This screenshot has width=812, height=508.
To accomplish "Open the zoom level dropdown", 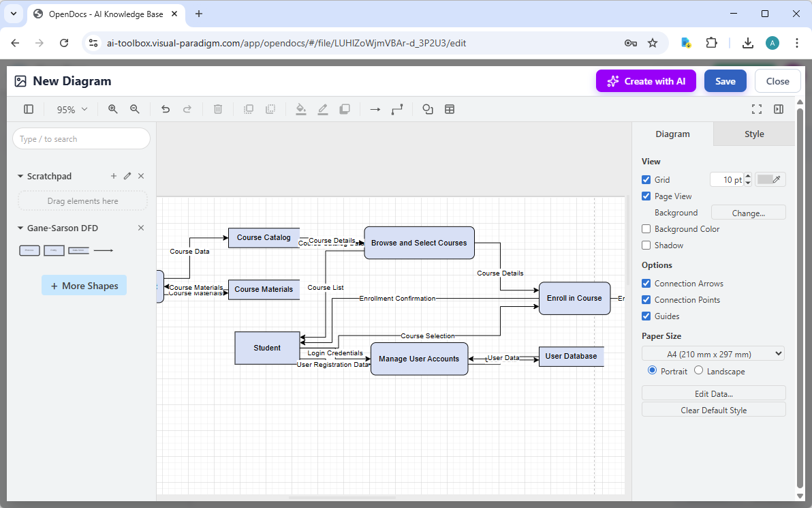I will pos(71,109).
